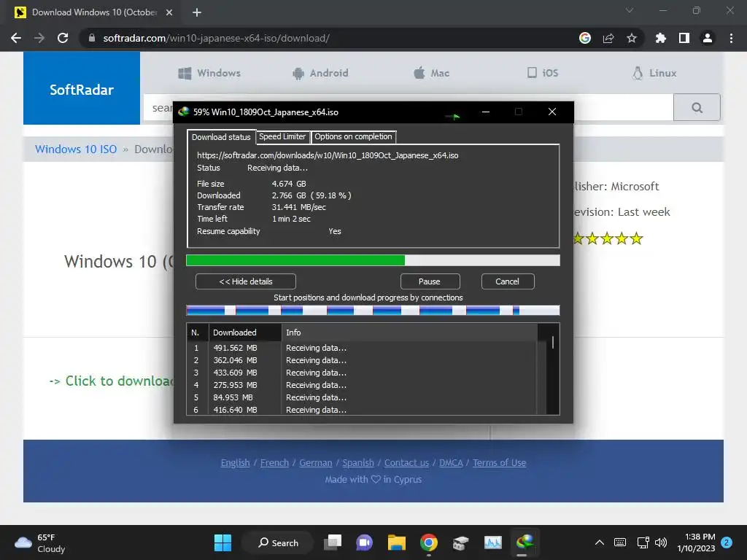Screen dimensions: 747x560
Task: Click the Click to download link
Action: click(x=112, y=381)
